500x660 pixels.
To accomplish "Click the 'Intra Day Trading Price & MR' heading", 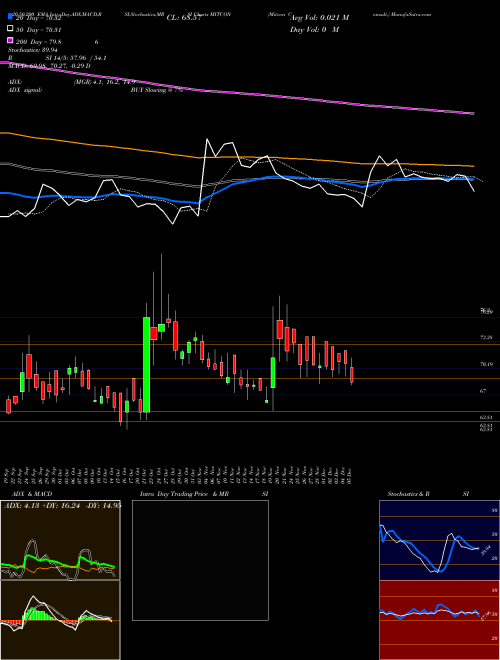I will click(184, 494).
